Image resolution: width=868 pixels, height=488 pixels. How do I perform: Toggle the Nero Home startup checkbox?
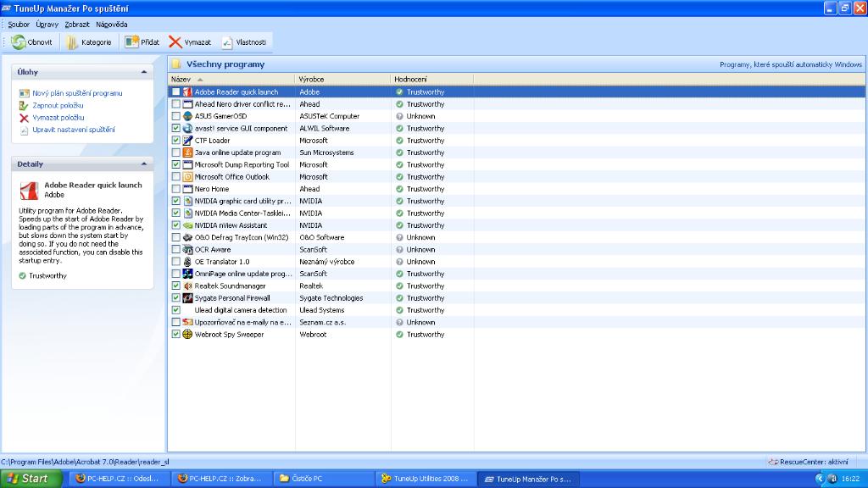[x=175, y=189]
